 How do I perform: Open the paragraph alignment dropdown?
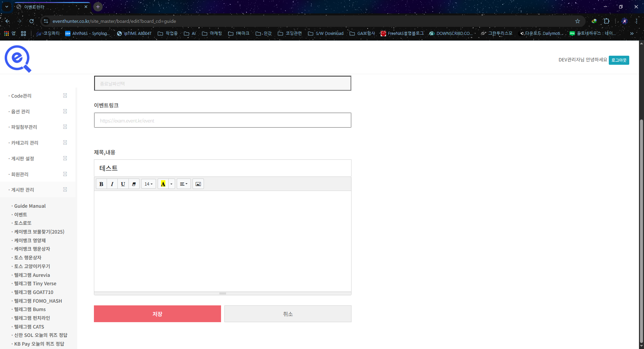coord(183,184)
